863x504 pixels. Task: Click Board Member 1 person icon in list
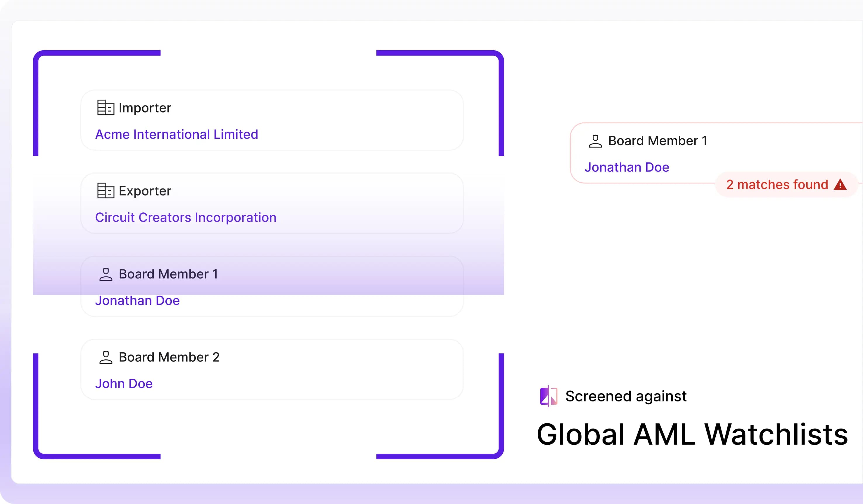click(106, 274)
